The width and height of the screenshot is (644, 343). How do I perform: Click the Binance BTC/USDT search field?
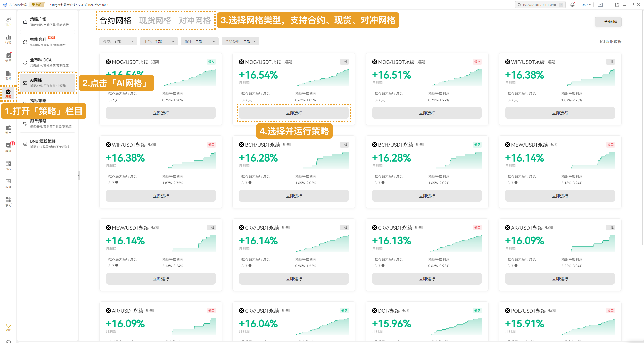click(x=540, y=5)
